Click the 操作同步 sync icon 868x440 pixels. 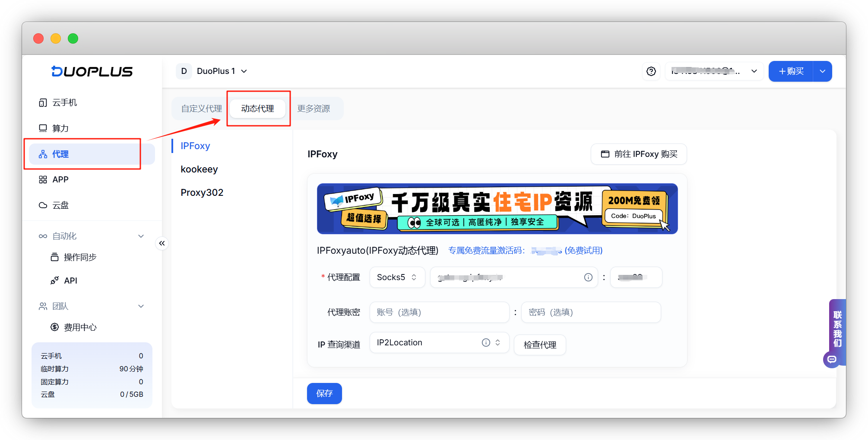(54, 257)
